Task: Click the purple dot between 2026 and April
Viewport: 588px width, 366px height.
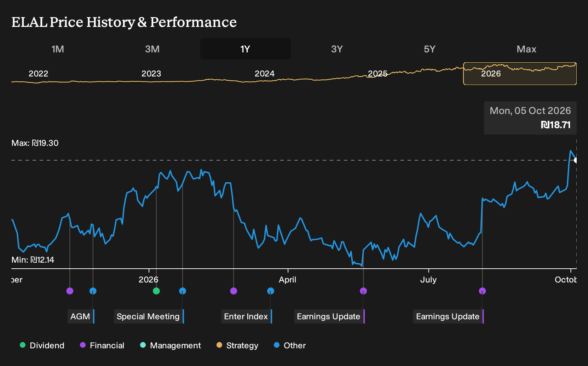Action: (234, 291)
